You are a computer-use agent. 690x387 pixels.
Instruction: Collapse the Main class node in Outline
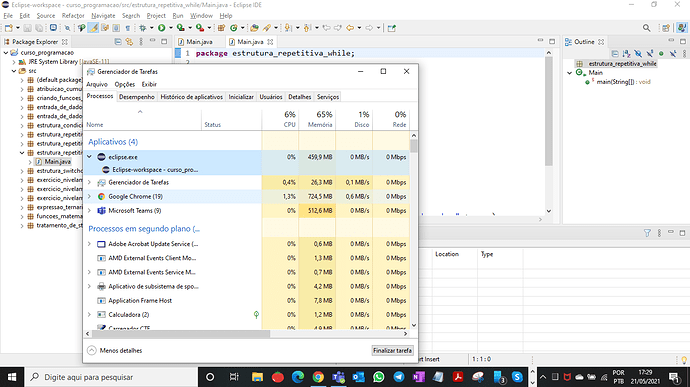pyautogui.click(x=569, y=73)
